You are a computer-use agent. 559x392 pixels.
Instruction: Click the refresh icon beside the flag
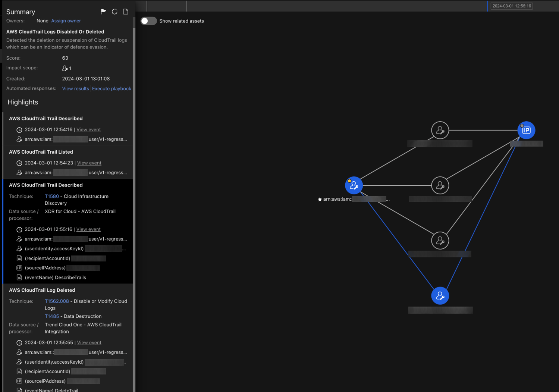(114, 12)
